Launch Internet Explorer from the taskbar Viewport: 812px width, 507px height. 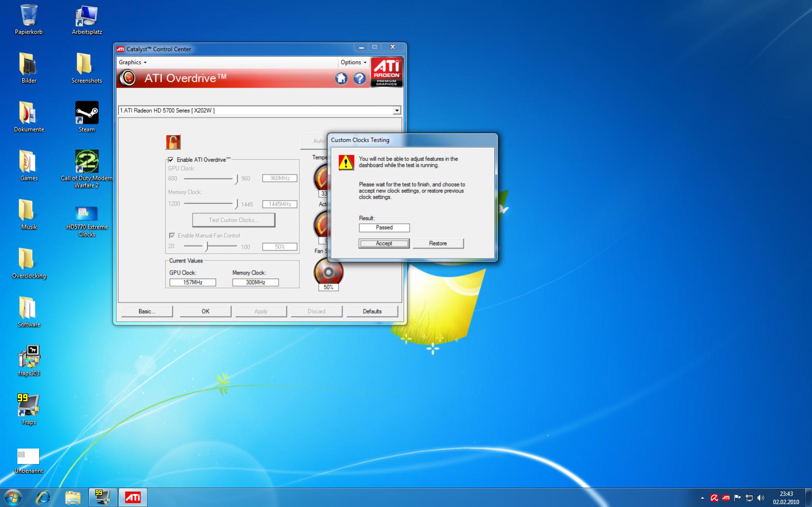(x=43, y=497)
